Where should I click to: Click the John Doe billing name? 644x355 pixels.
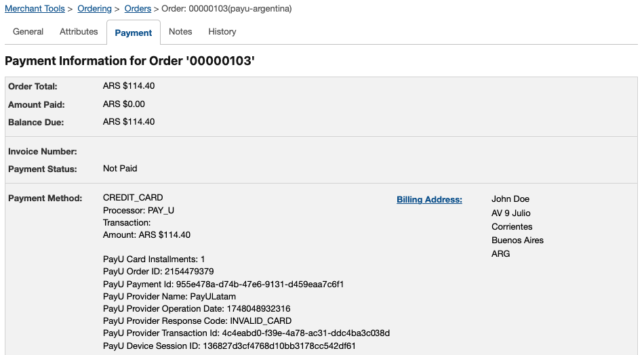(x=510, y=199)
